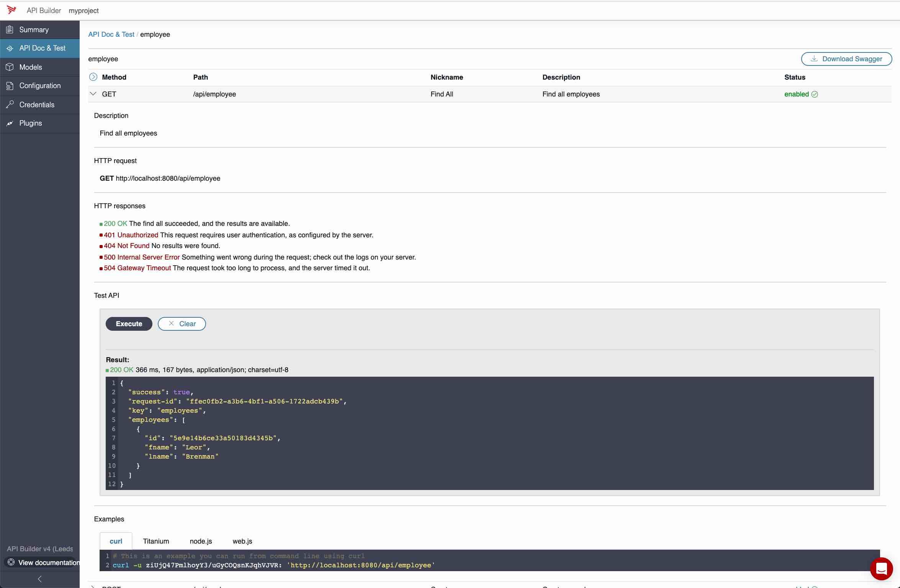Click the API Builder logo icon

click(x=11, y=10)
